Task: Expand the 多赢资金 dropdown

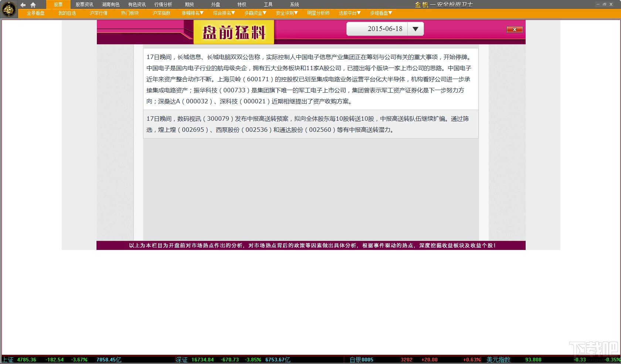Action: pyautogui.click(x=255, y=13)
